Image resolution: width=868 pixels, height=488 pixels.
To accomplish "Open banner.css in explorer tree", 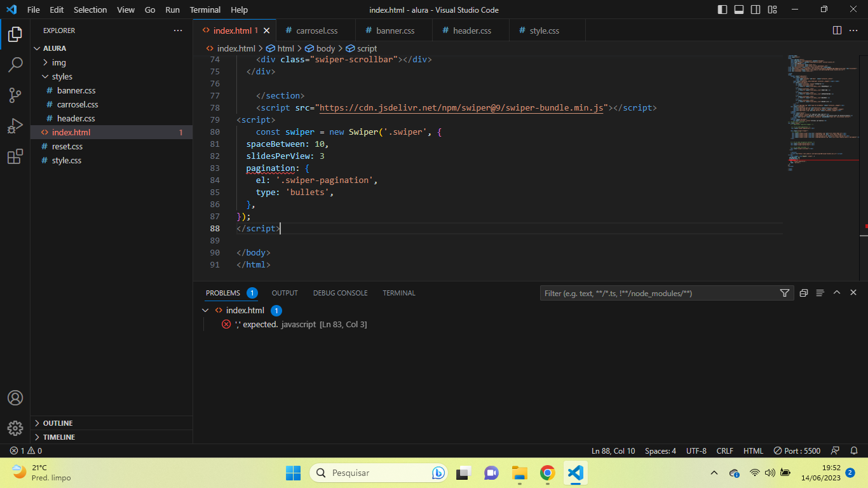I will coord(112,90).
